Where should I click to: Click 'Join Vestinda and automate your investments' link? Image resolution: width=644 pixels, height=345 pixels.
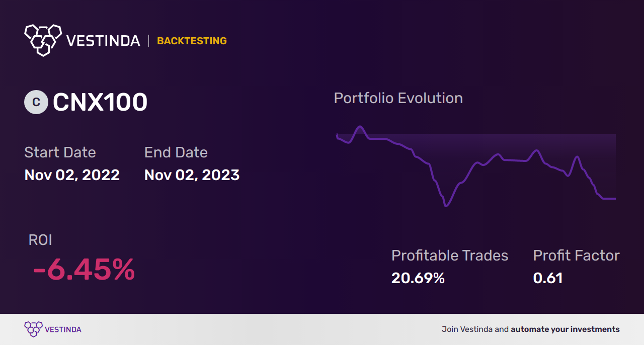coord(530,329)
